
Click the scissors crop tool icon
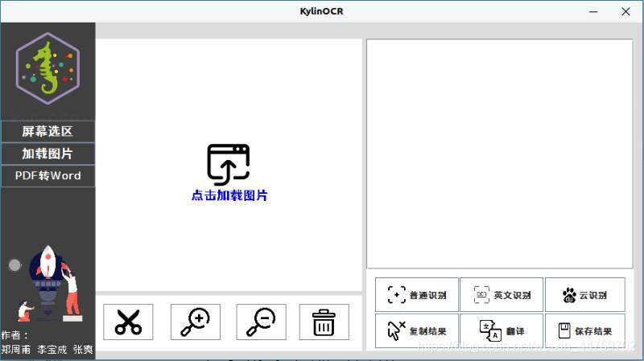point(128,322)
